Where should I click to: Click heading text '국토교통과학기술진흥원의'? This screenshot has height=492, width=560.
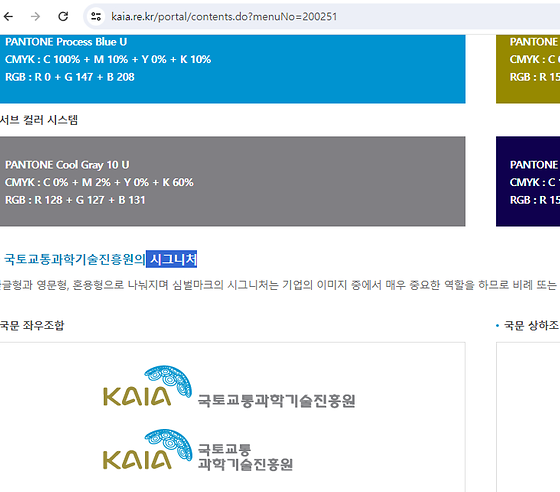pyautogui.click(x=74, y=259)
